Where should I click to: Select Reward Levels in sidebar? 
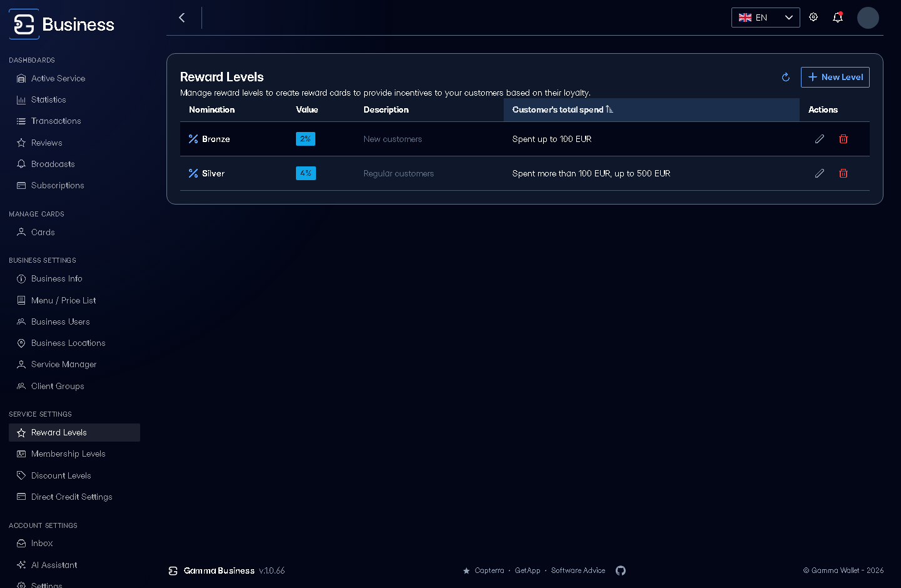[74, 432]
